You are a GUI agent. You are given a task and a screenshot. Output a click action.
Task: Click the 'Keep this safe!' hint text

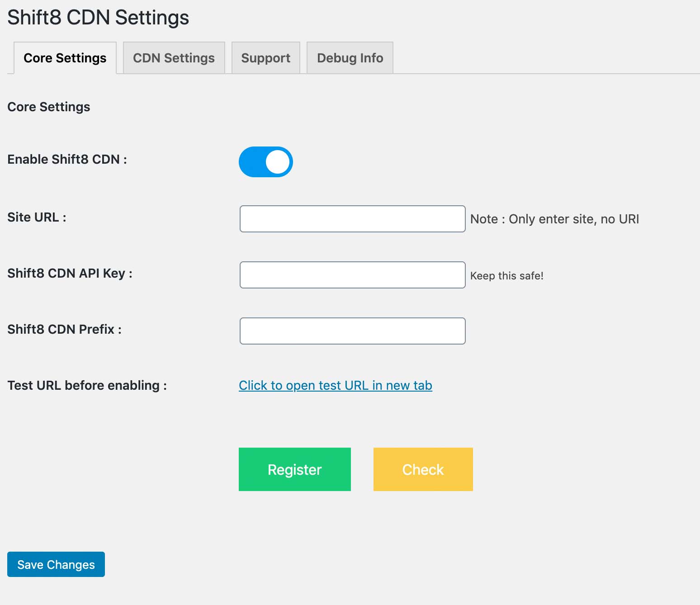pyautogui.click(x=506, y=276)
